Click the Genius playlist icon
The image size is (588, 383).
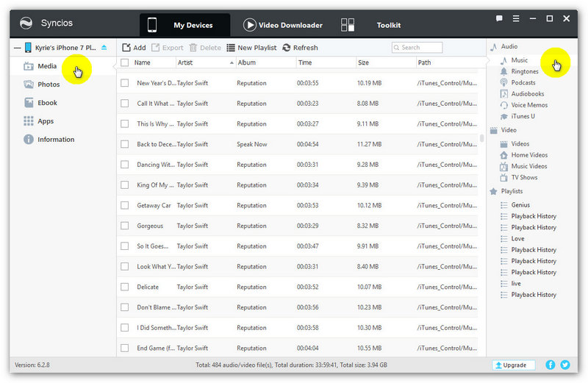click(503, 205)
